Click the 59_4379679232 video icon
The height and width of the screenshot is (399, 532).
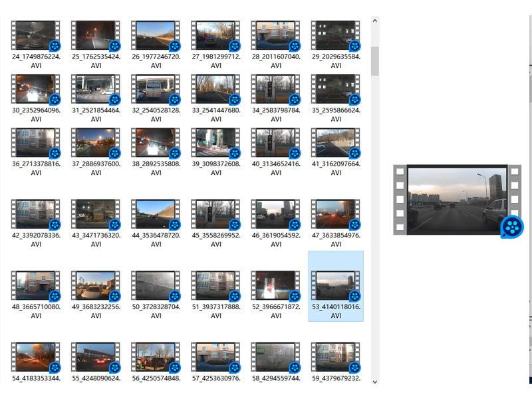click(336, 357)
